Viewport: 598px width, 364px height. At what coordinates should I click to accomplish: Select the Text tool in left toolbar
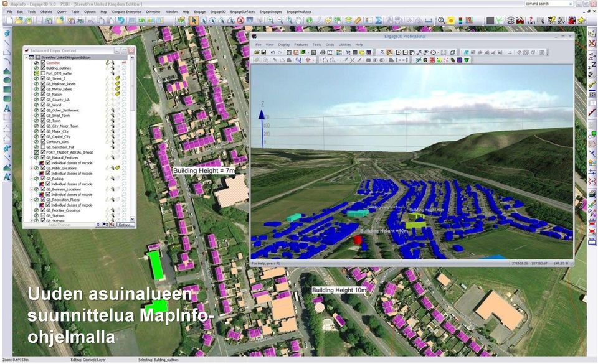7,108
